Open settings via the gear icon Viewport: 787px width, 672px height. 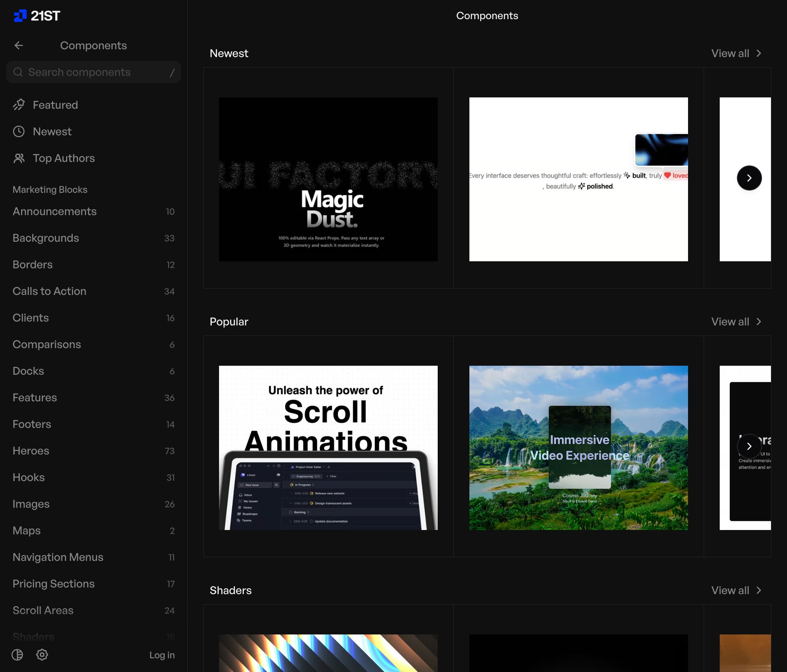click(42, 654)
